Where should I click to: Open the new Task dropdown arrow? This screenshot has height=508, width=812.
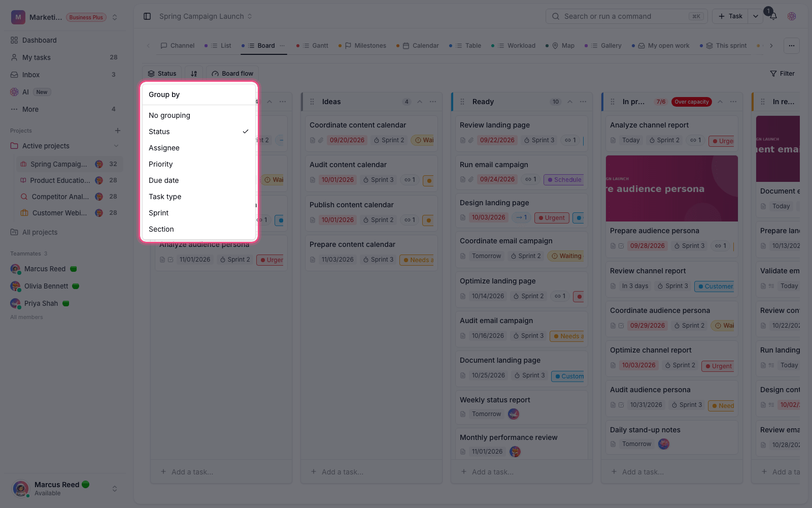coord(756,16)
